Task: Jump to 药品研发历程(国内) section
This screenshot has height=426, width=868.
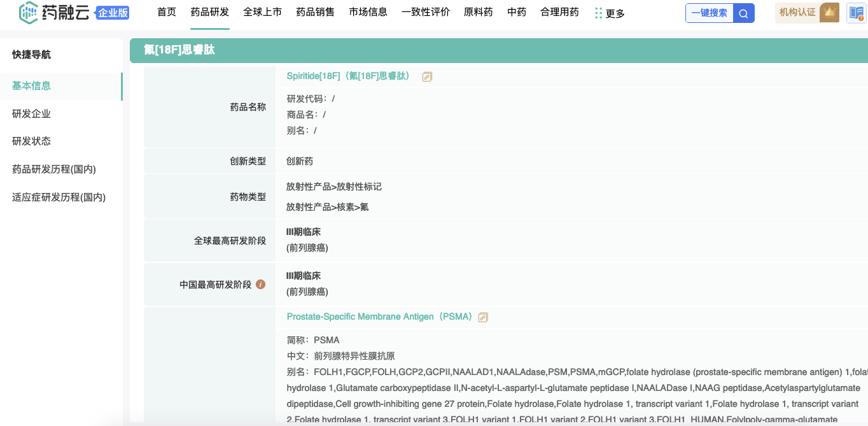Action: click(54, 169)
